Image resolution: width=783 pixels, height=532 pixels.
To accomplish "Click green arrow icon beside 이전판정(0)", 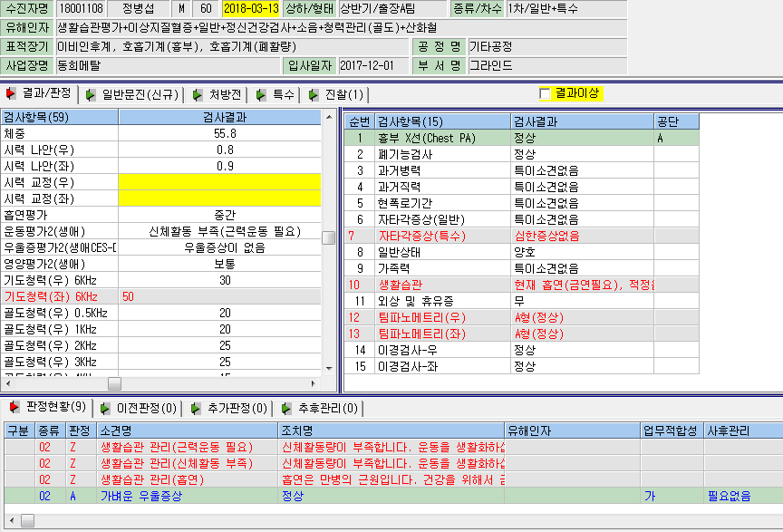I will (x=105, y=409).
